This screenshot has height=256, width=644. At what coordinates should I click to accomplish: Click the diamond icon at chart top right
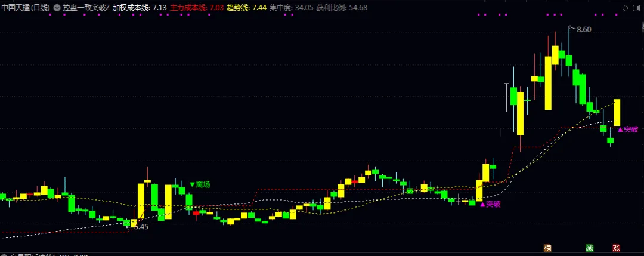[x=625, y=8]
